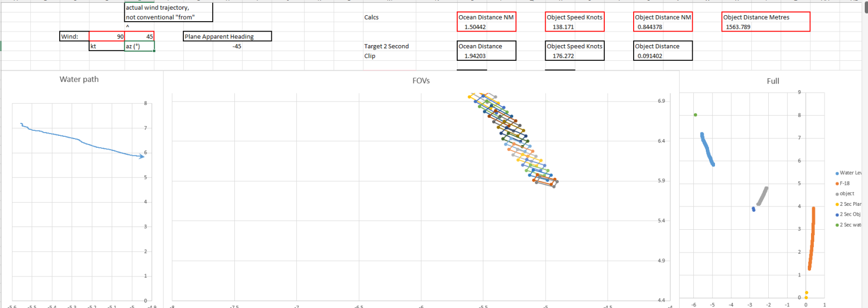Click the 'kt' unit cell
This screenshot has width=868, height=308.
pyautogui.click(x=107, y=46)
